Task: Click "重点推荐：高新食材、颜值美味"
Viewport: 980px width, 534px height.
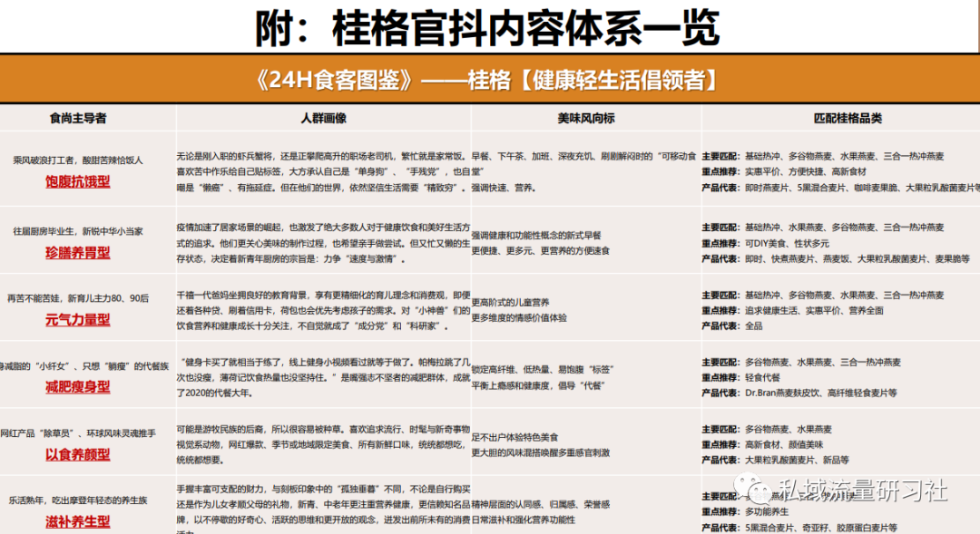Action: (x=762, y=444)
